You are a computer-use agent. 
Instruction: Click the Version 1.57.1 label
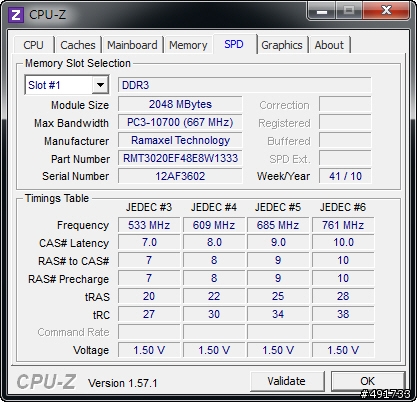[x=122, y=383]
